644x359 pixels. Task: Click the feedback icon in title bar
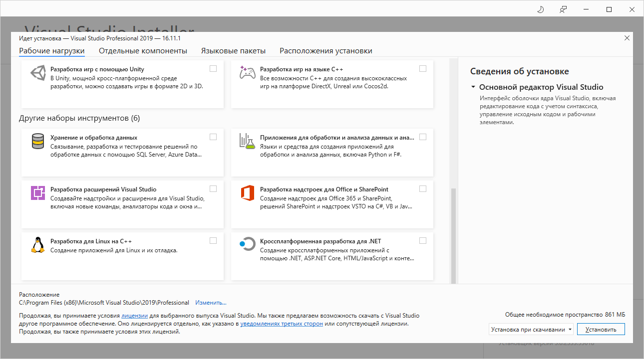click(563, 9)
